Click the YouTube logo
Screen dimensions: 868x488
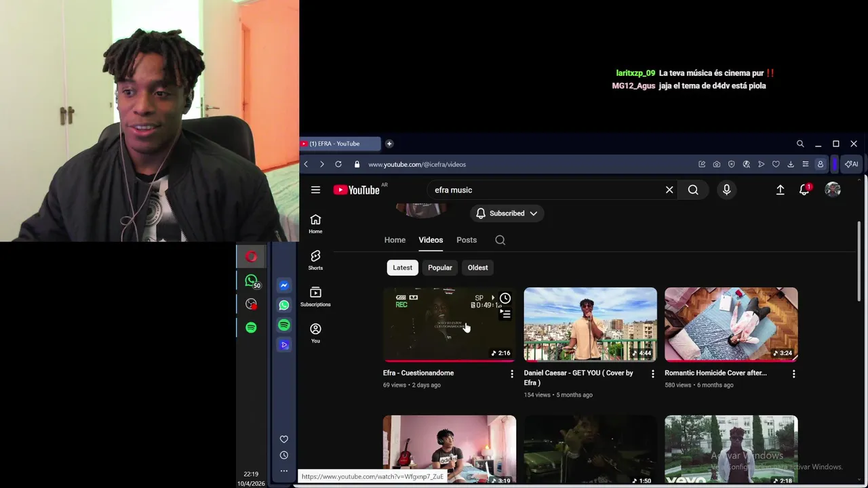(x=357, y=190)
